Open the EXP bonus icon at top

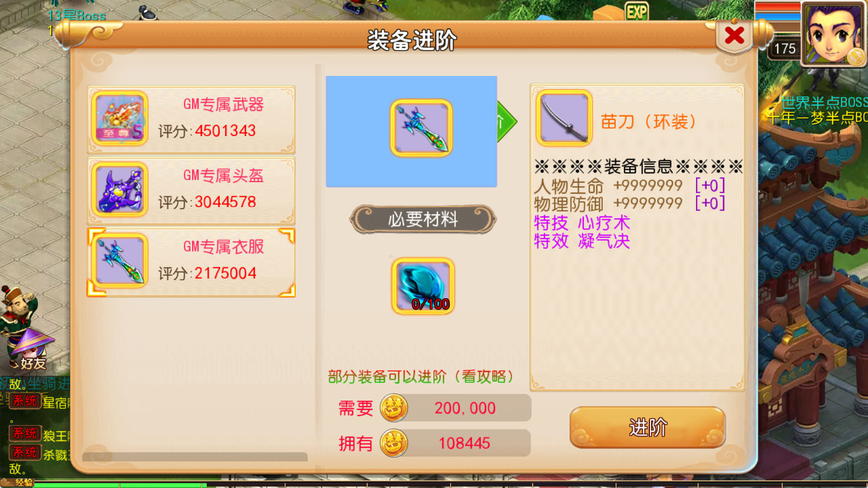click(x=636, y=11)
